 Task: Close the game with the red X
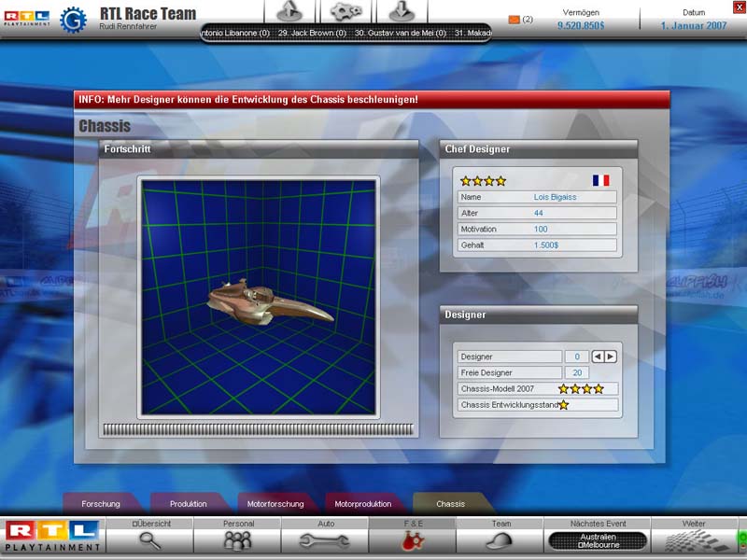click(740, 7)
